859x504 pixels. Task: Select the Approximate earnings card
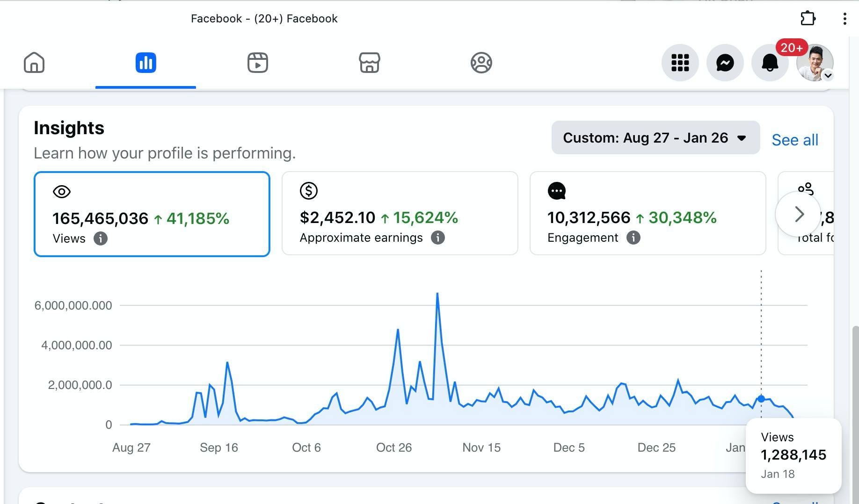pos(400,213)
